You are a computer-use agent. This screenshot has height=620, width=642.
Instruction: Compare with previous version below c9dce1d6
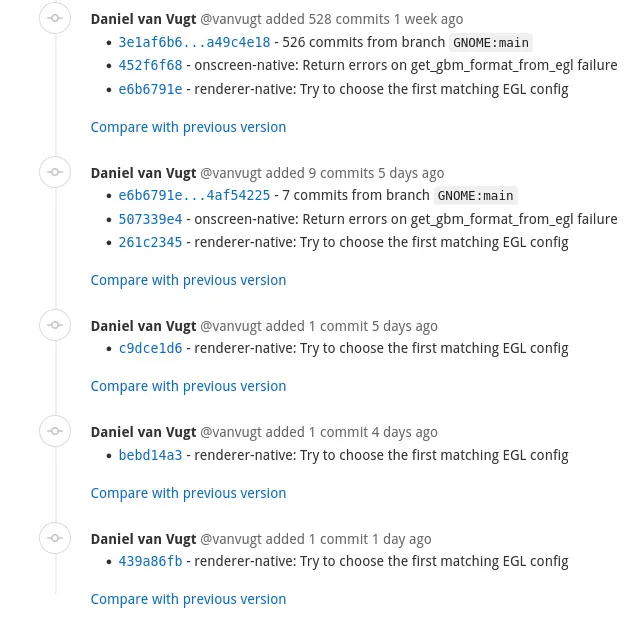tap(188, 386)
